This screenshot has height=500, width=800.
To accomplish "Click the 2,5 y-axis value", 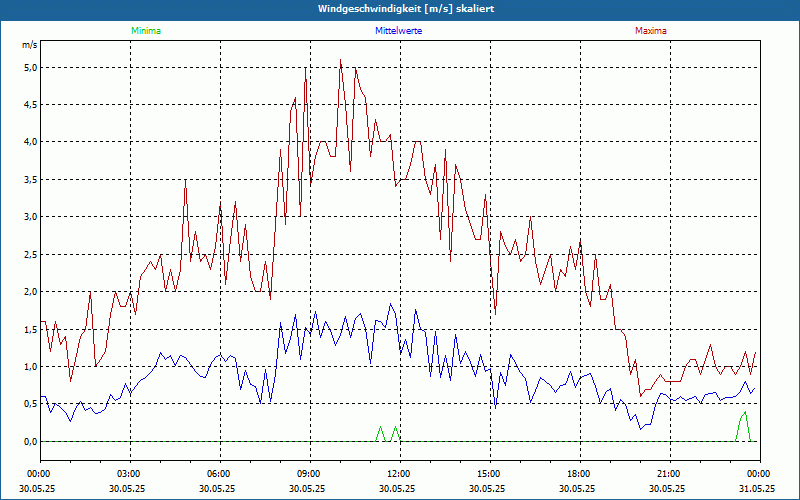I will point(31,254).
